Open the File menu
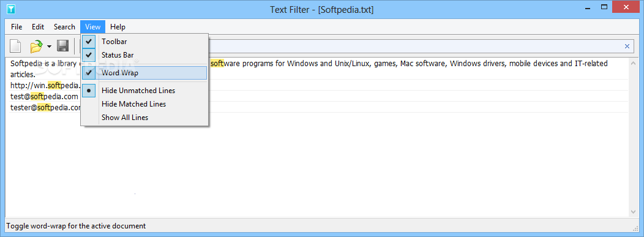Viewport: 644px width, 237px height. coord(17,27)
